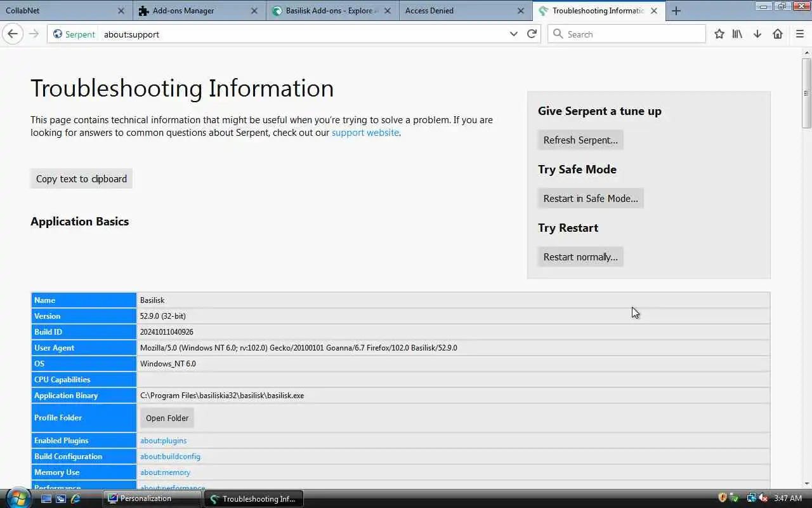Click the scrollbar down arrow
Image resolution: width=812 pixels, height=508 pixels.
(x=806, y=484)
